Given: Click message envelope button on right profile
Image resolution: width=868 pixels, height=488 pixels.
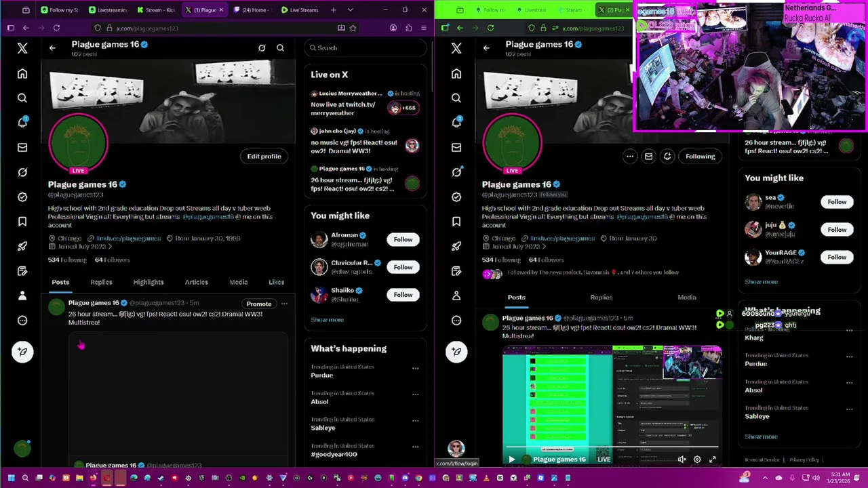Looking at the screenshot, I should tap(648, 157).
